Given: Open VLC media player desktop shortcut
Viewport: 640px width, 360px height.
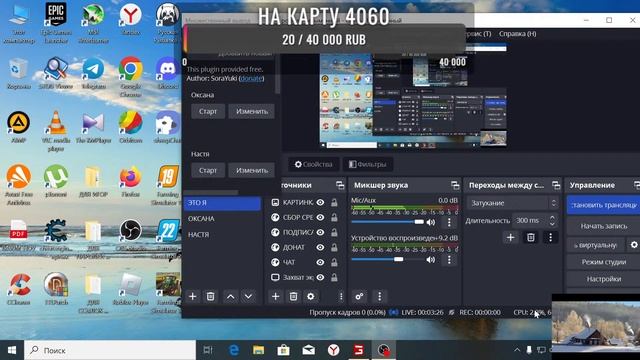Looking at the screenshot, I should (x=56, y=131).
